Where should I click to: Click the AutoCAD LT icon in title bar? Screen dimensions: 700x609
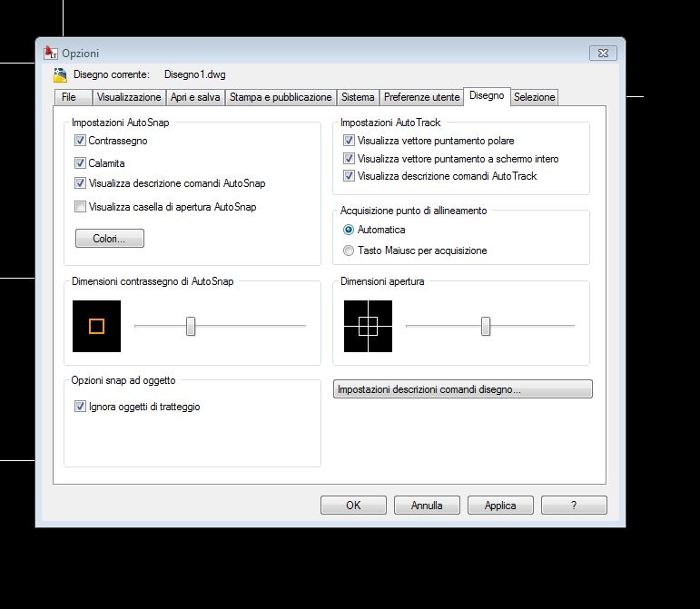tap(51, 53)
